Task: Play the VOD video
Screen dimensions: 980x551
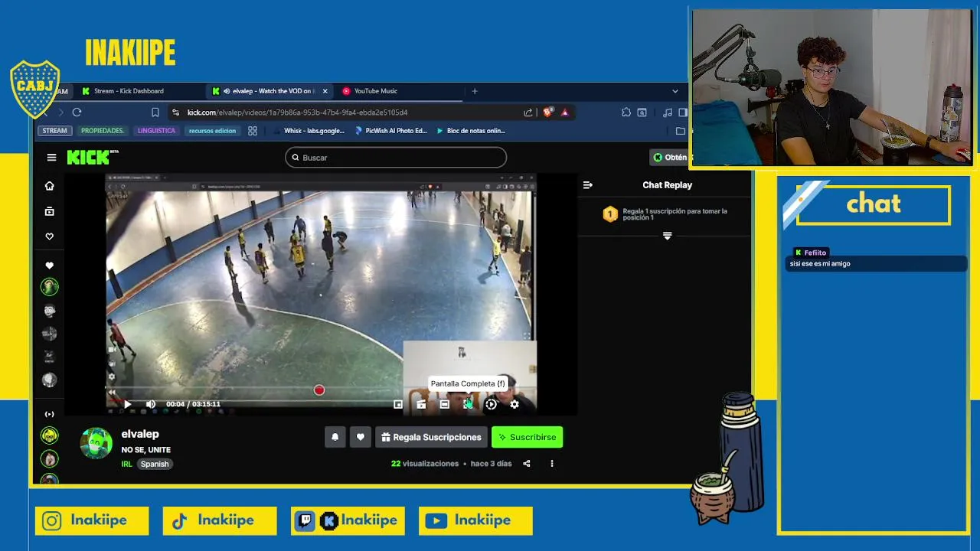Action: tap(127, 404)
